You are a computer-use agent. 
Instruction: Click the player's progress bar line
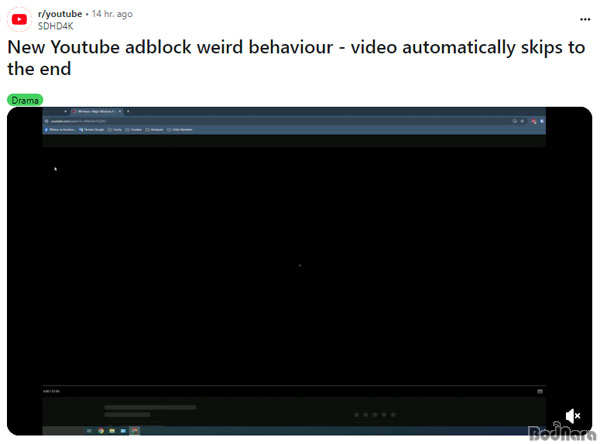tap(294, 385)
